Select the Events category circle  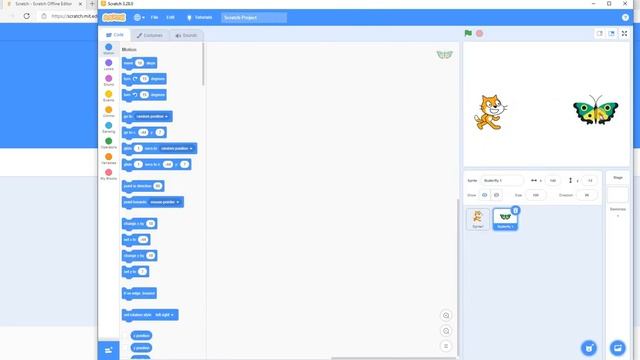[x=109, y=94]
